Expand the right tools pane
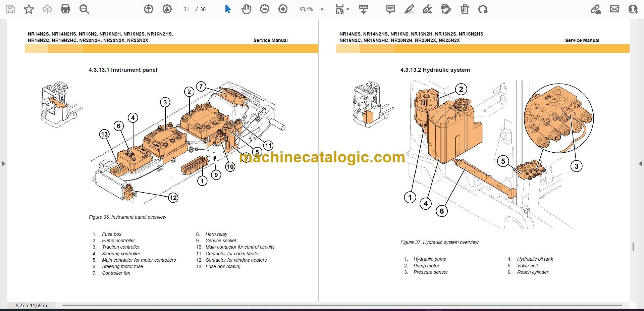The height and width of the screenshot is (311, 644). pos(640,164)
